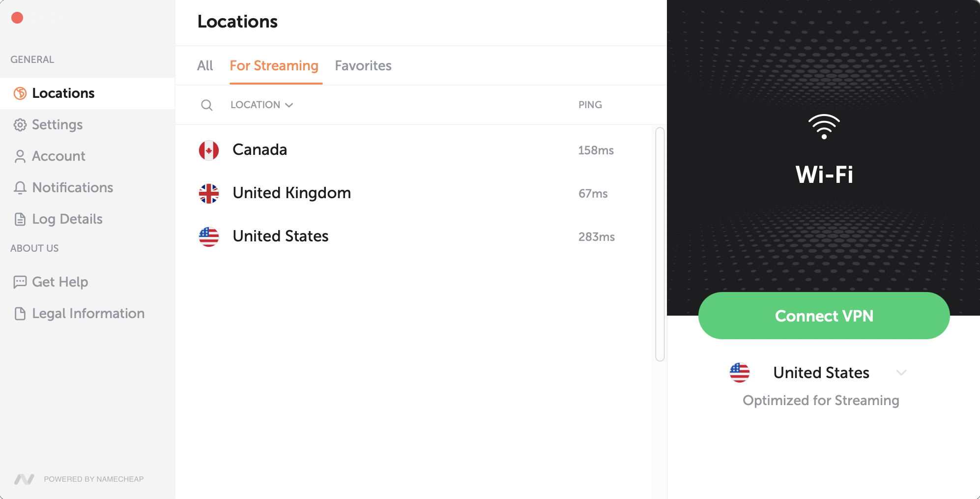The height and width of the screenshot is (499, 980).
Task: Open Legal Information page
Action: click(87, 314)
